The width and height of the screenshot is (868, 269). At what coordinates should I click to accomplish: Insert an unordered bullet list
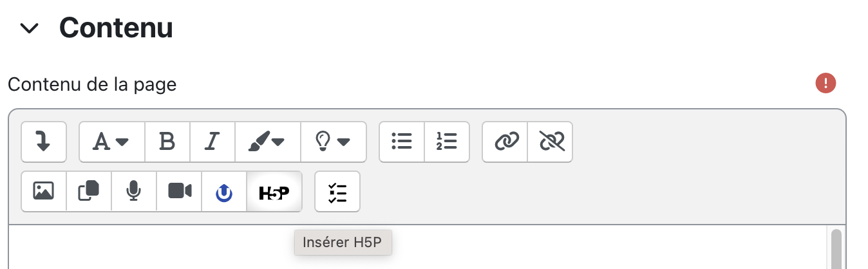pyautogui.click(x=402, y=142)
